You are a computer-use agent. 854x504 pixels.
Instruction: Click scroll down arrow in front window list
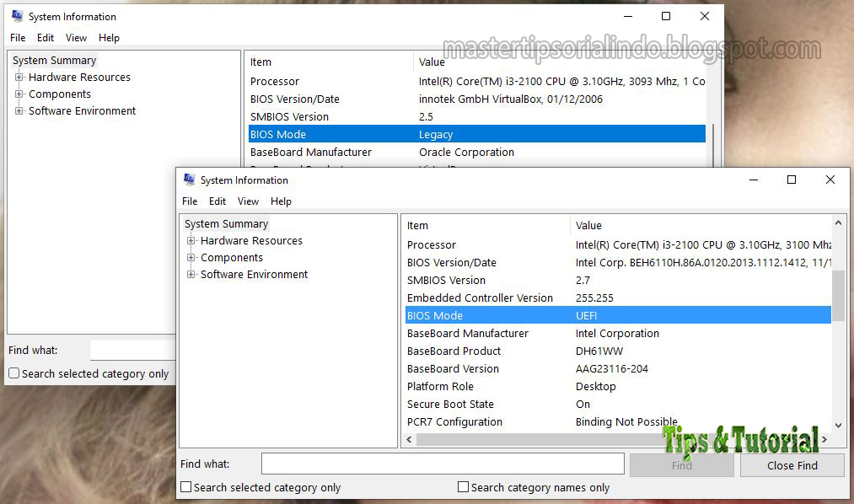pos(838,426)
